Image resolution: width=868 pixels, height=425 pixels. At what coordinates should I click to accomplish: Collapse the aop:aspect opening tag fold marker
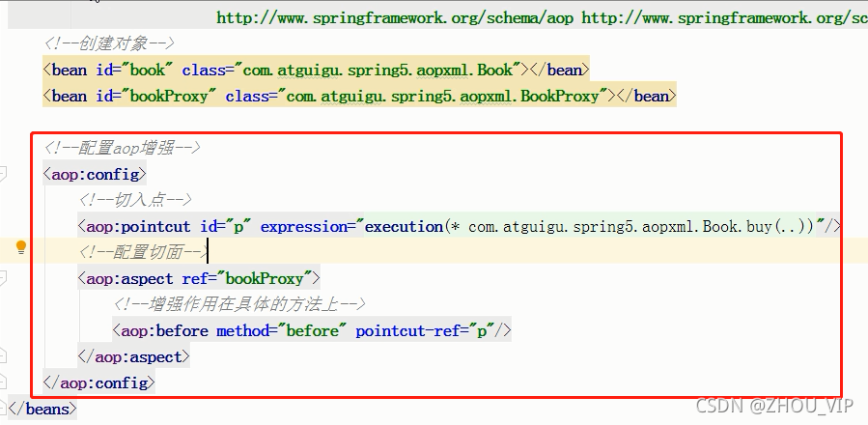tap(3, 278)
